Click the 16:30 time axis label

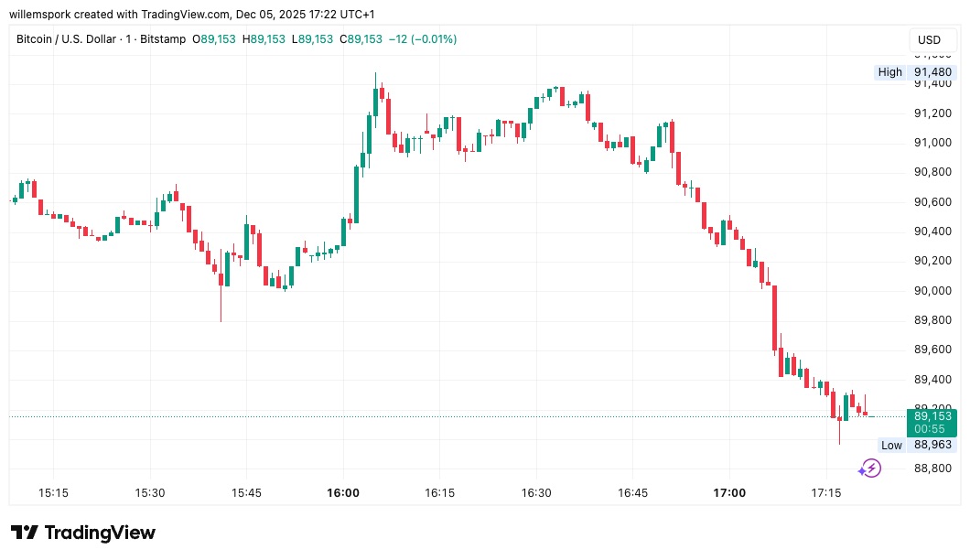[x=536, y=492]
